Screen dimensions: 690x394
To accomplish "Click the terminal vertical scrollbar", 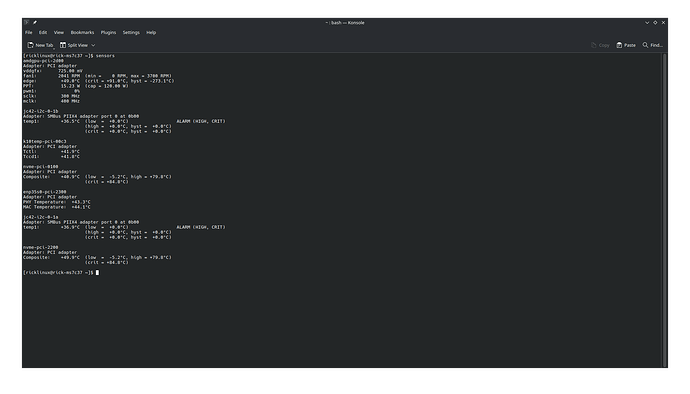I will (664, 210).
